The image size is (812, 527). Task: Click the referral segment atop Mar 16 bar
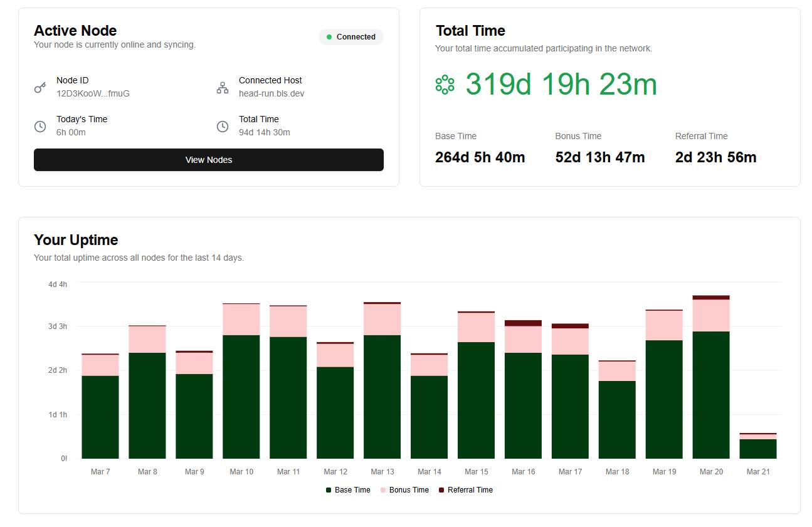click(x=524, y=323)
